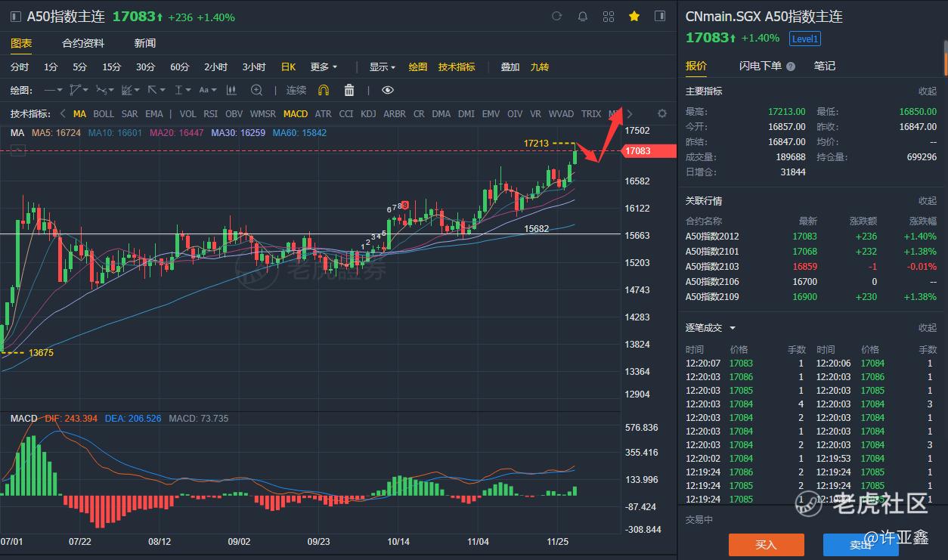
Task: Collapse the 关联行情 section with 收起
Action: point(928,201)
